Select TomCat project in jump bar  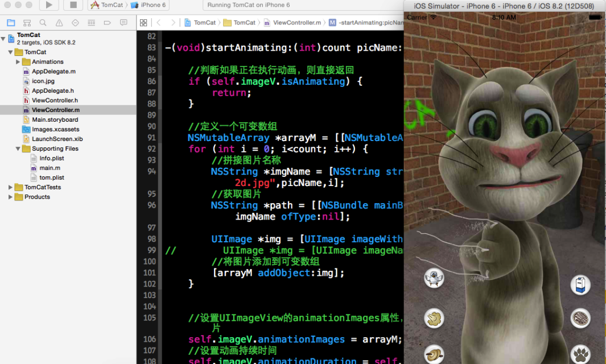[x=200, y=23]
